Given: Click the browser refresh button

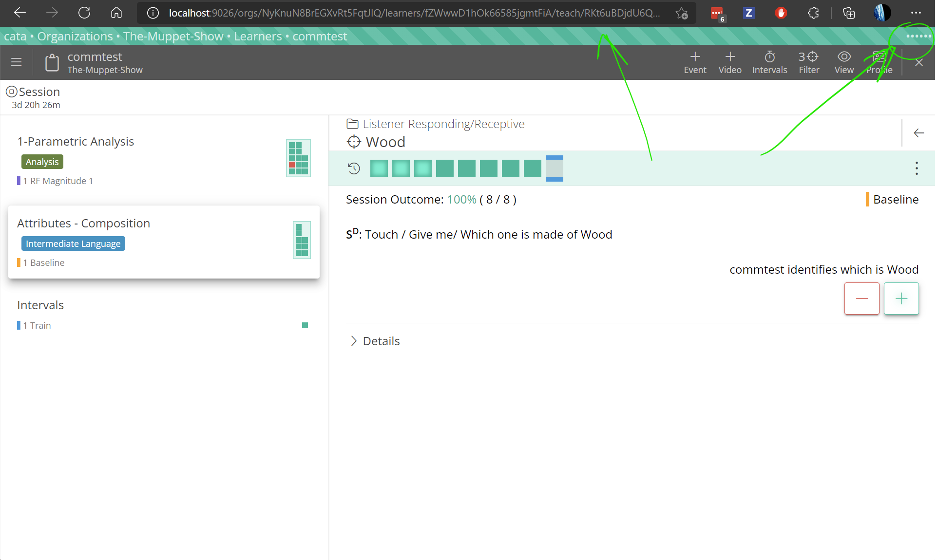Looking at the screenshot, I should (84, 13).
